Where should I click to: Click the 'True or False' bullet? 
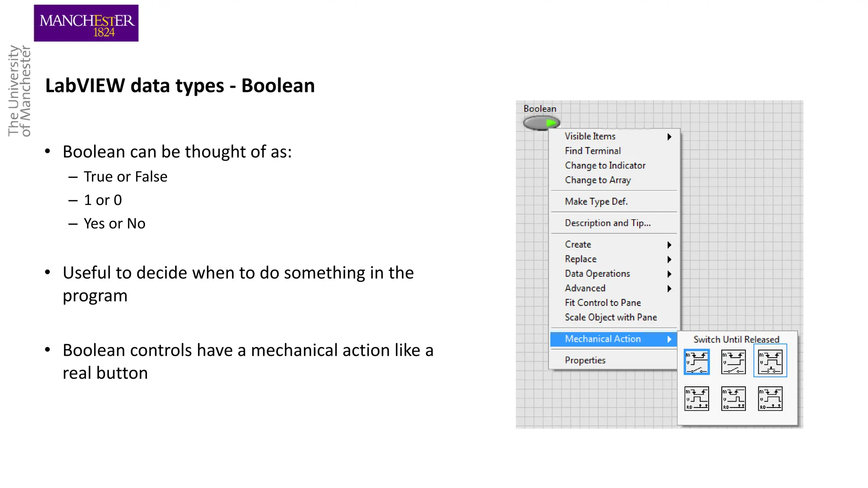click(x=125, y=177)
